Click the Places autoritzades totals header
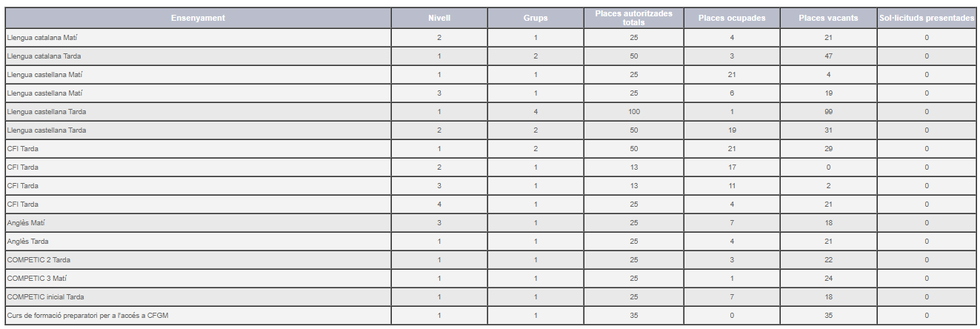 point(633,18)
